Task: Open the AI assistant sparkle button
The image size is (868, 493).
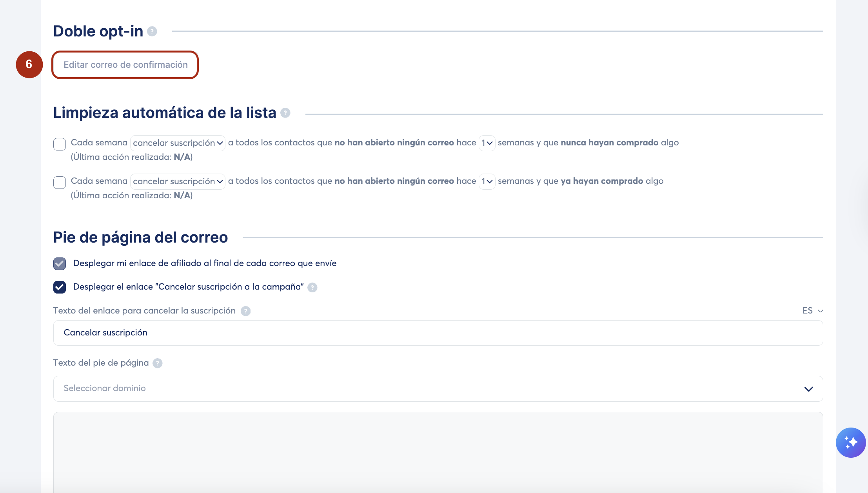Action: click(x=850, y=442)
